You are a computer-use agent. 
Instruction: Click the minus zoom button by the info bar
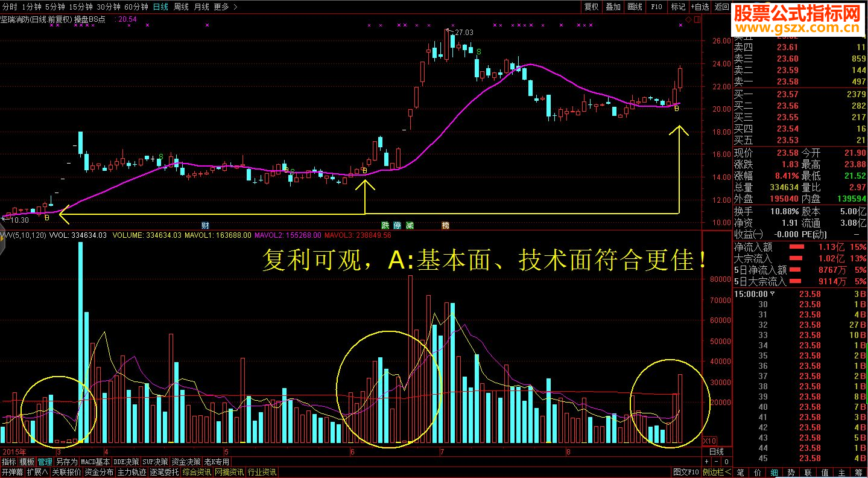pyautogui.click(x=717, y=462)
